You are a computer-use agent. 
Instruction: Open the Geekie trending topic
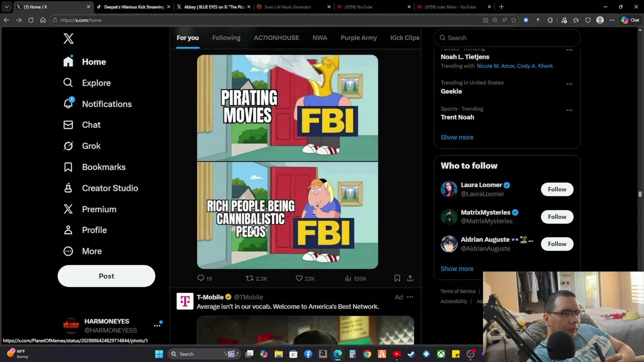pyautogui.click(x=451, y=92)
